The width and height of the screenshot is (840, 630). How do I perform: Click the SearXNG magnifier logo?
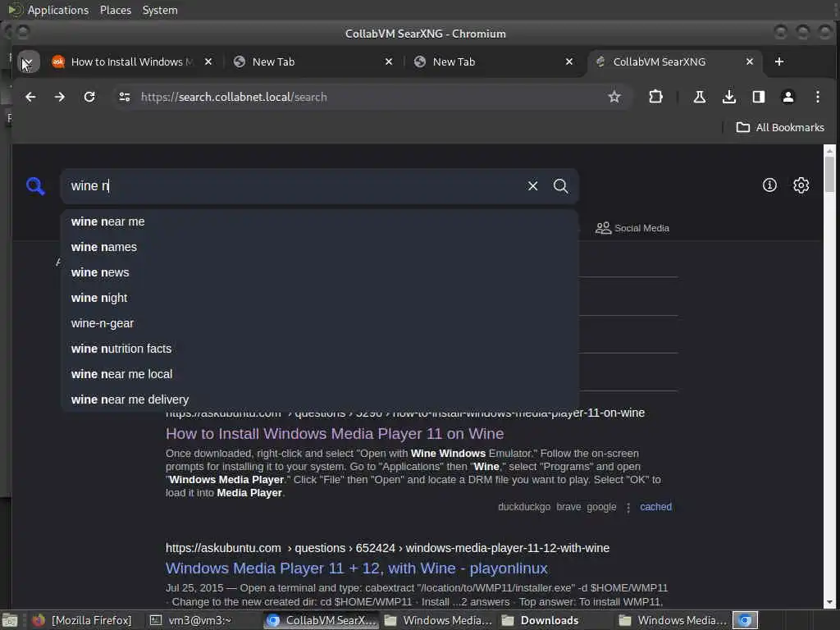35,186
